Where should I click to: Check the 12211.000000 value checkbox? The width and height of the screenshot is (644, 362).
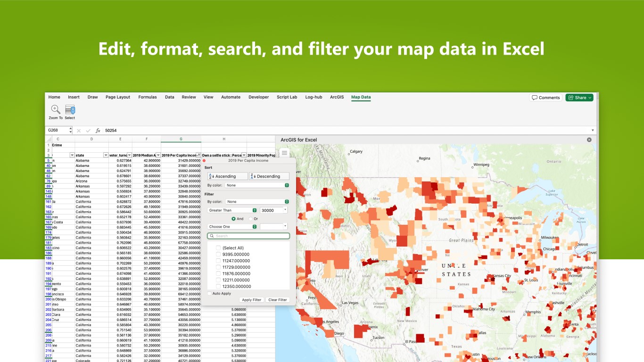point(218,280)
